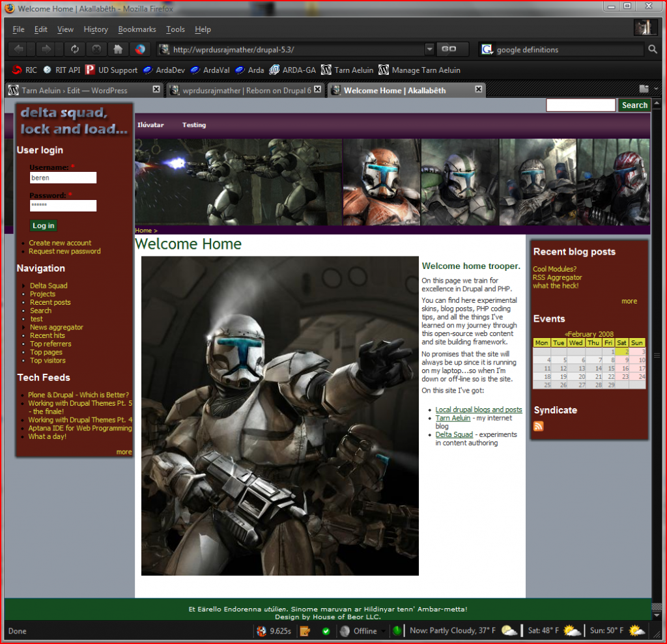Click the Offline status toggle
The height and width of the screenshot is (644, 667).
tap(362, 630)
